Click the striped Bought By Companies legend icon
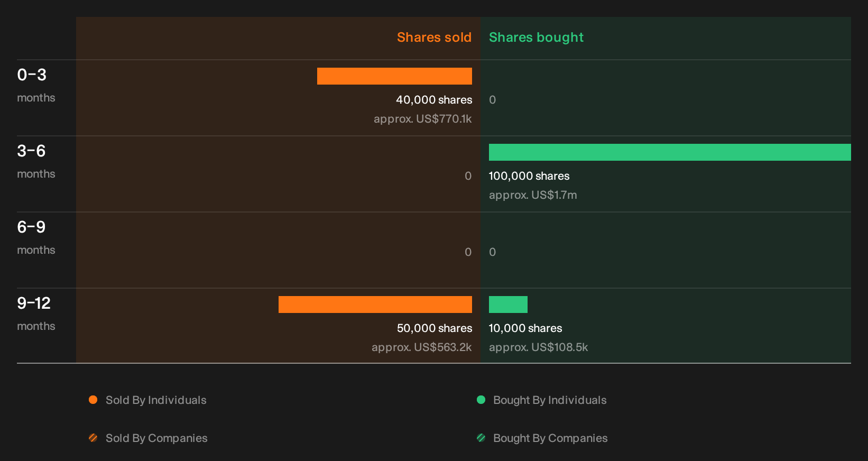The image size is (868, 461). [481, 438]
